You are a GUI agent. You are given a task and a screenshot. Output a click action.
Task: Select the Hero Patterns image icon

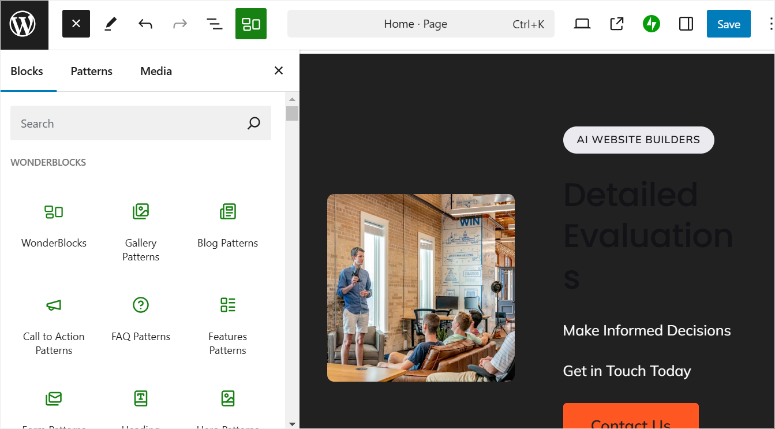[228, 398]
